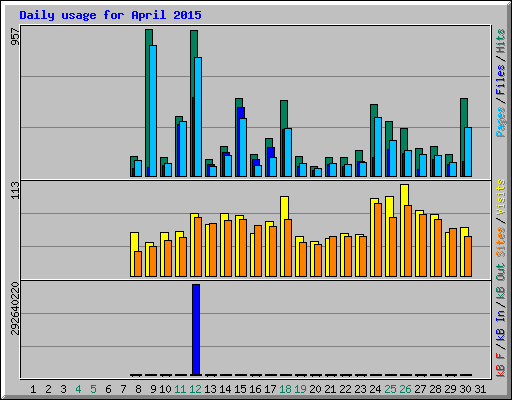This screenshot has width=512, height=400.
Task: Click the cyan "Pages" legend label
Action: 501,122
